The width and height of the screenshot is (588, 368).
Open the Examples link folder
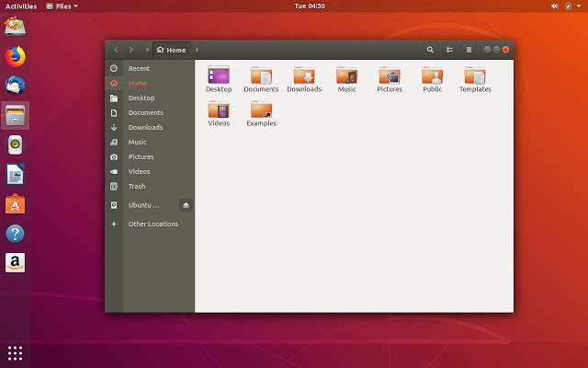coord(261,110)
